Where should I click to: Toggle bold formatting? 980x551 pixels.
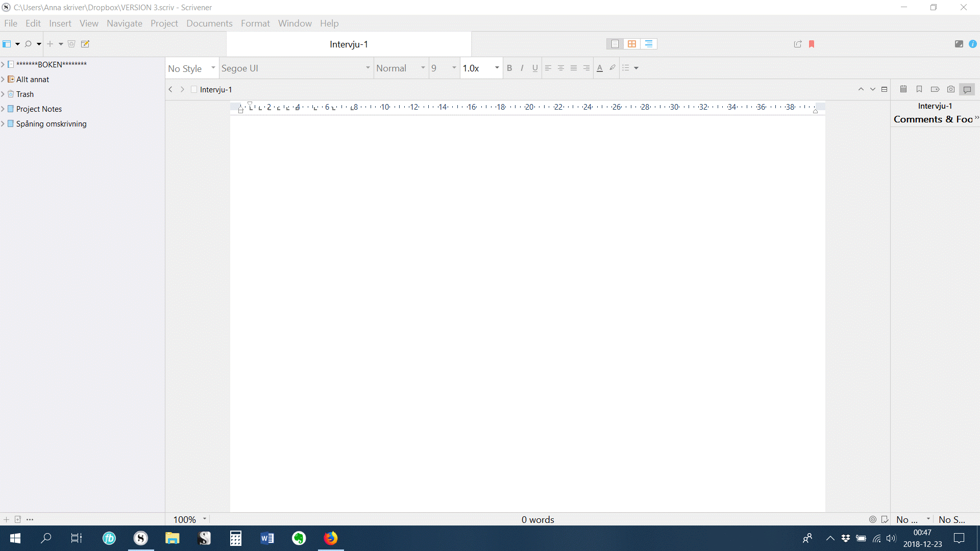point(509,68)
